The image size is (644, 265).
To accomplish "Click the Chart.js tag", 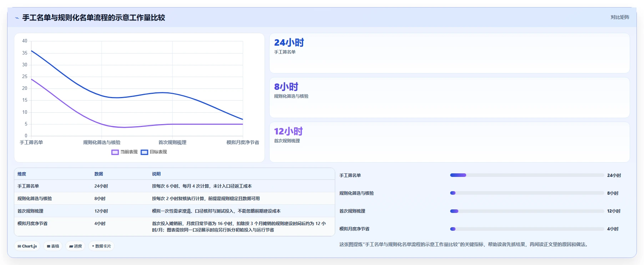I will [27, 246].
